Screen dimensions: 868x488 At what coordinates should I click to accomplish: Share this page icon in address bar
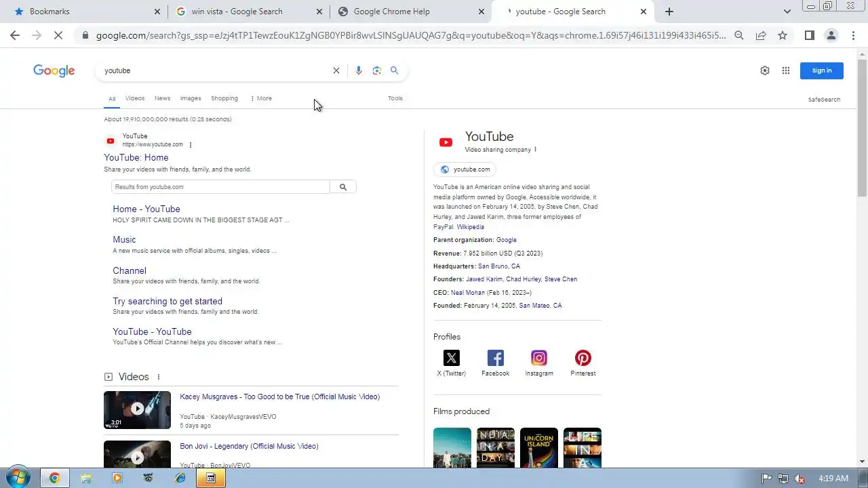tap(761, 35)
